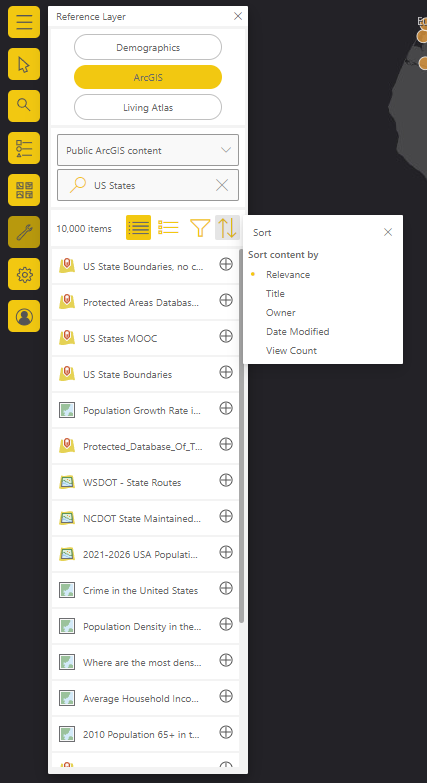This screenshot has width=427, height=783.
Task: Add Population Growth Rate layer
Action: [226, 408]
